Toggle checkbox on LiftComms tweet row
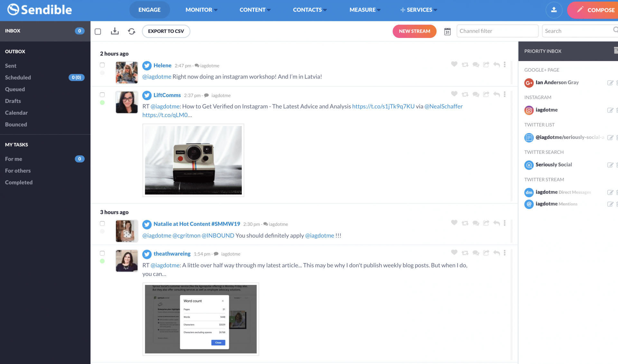 click(x=102, y=95)
